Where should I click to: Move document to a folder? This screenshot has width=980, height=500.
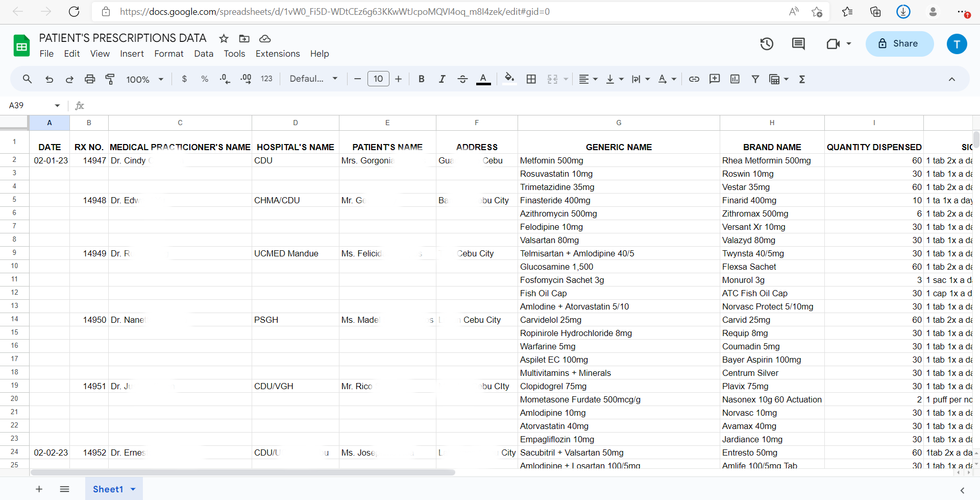click(244, 38)
